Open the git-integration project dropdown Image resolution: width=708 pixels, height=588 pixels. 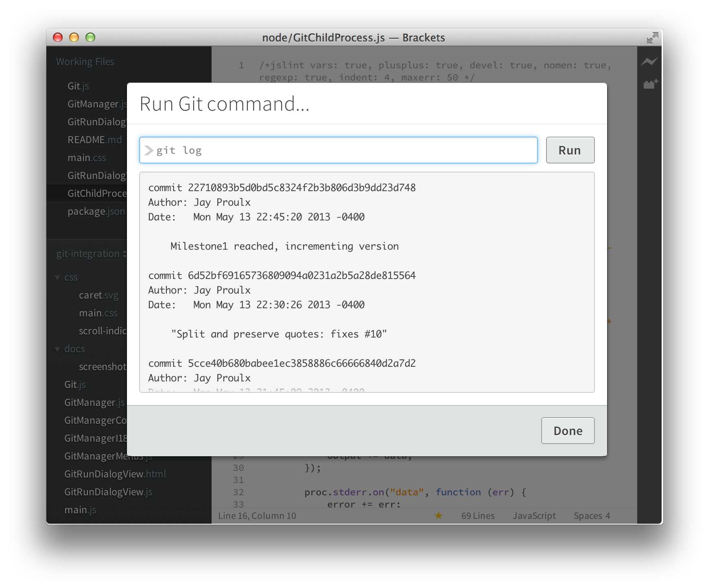[x=91, y=254]
